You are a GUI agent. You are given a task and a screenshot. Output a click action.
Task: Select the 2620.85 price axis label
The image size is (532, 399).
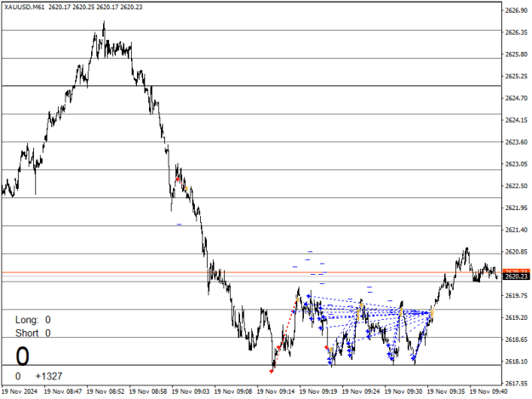(x=516, y=252)
